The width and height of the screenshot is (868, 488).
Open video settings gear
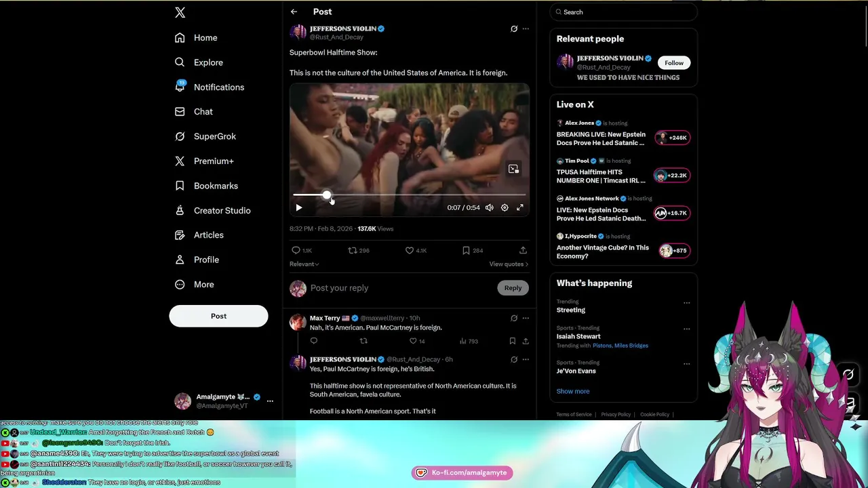505,207
